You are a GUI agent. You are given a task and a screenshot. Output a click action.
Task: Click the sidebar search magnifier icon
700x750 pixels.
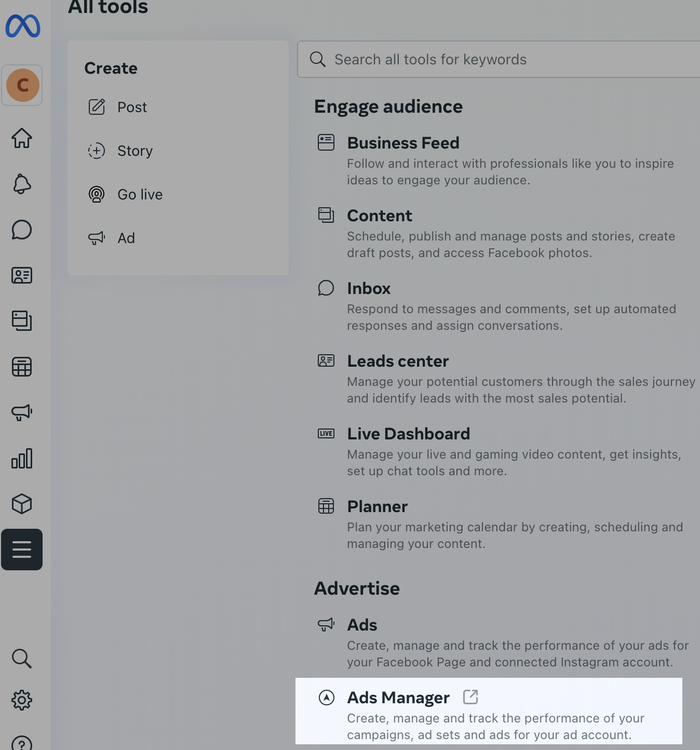[22, 659]
